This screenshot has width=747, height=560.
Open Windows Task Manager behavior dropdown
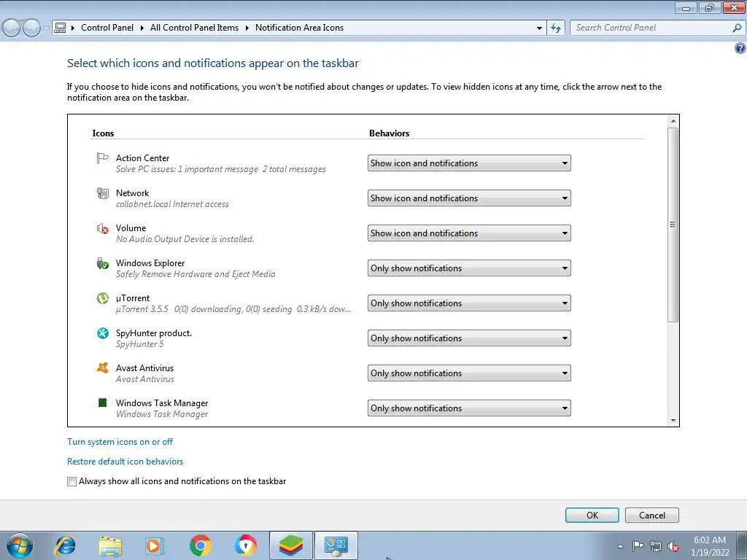coord(469,408)
